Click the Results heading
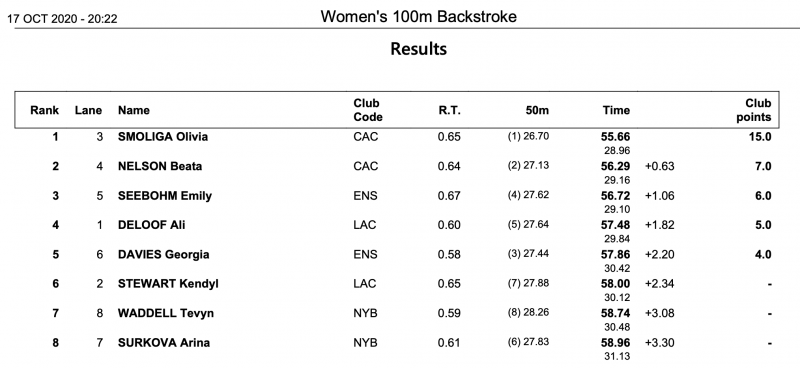The image size is (800, 368). pyautogui.click(x=418, y=49)
